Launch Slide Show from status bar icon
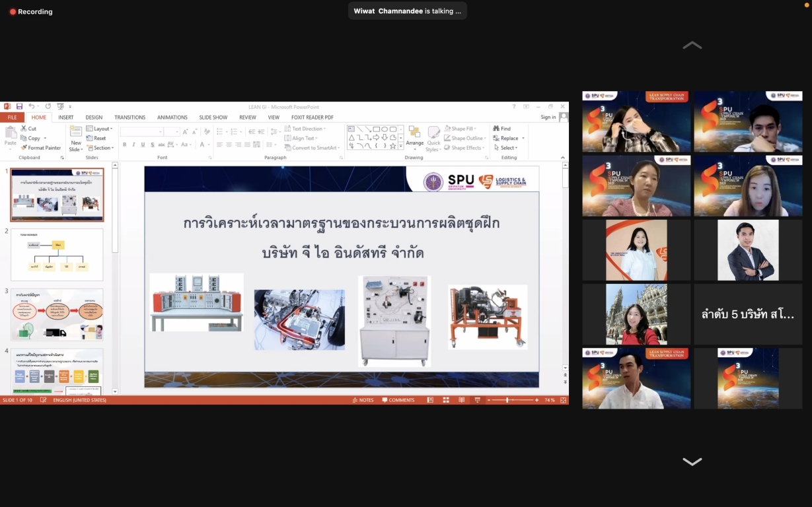 (477, 400)
